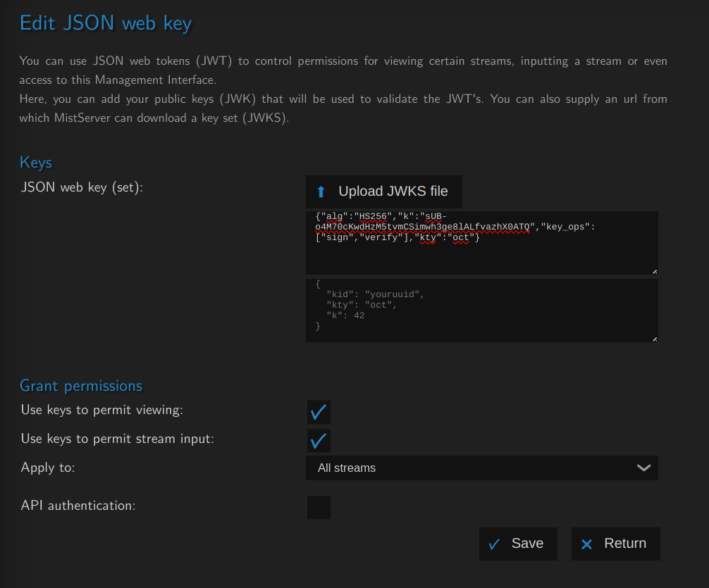The width and height of the screenshot is (709, 588).
Task: Click the 'Use keys to permit viewing:' label
Action: click(x=102, y=410)
